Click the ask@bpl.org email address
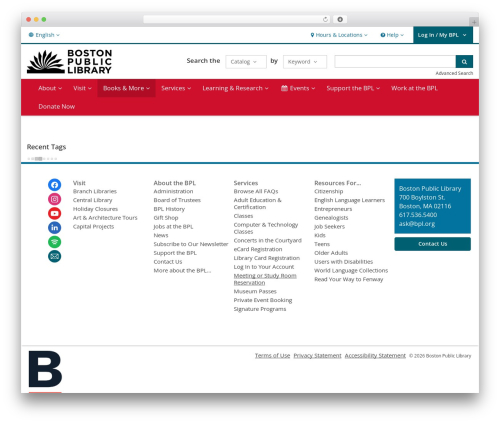500x423 pixels. 417,224
